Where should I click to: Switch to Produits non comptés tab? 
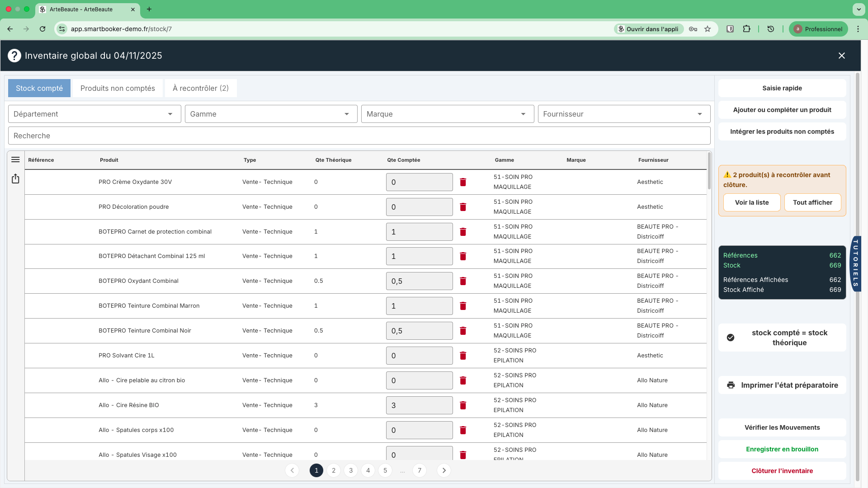pos(118,88)
